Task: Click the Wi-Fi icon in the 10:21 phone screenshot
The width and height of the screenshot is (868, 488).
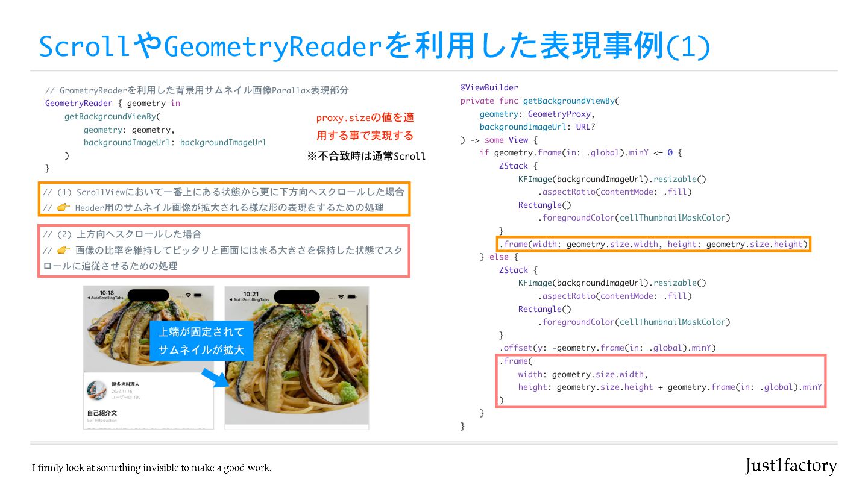Action: pos(342,296)
